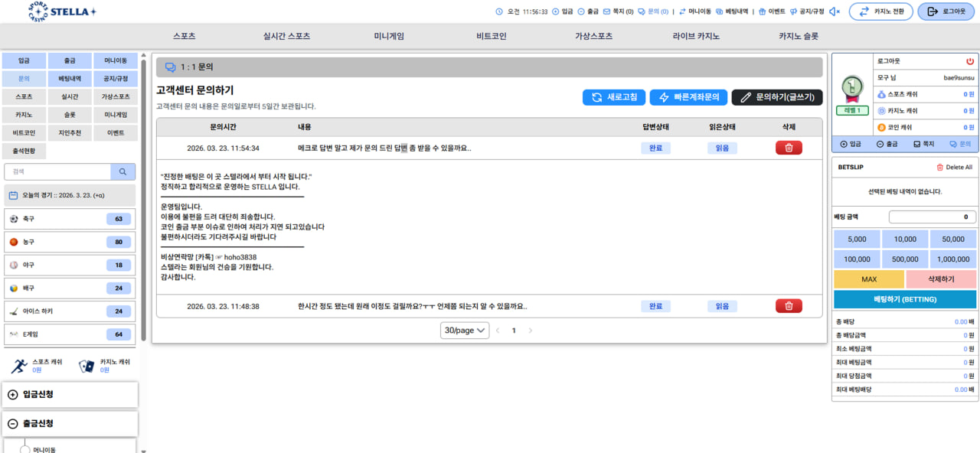Toggle 카지노 전환 casino switch button
Image resolution: width=980 pixels, height=453 pixels.
click(x=880, y=11)
